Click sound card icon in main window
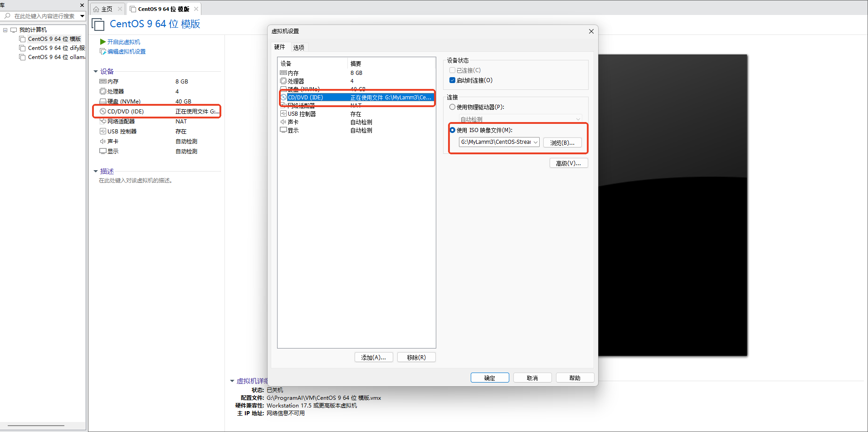Viewport: 868px width, 432px height. 103,141
